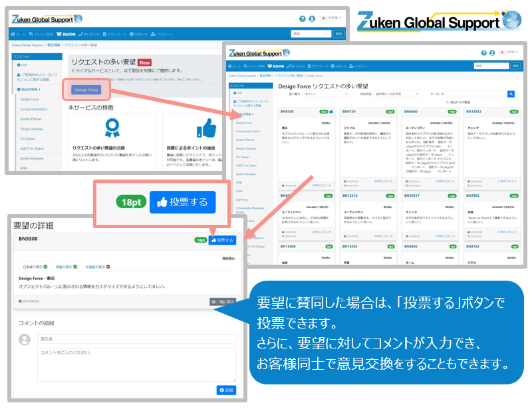The height and width of the screenshot is (409, 532).
Task: Open Components Editor in the overview page sidebar
Action: [34, 109]
